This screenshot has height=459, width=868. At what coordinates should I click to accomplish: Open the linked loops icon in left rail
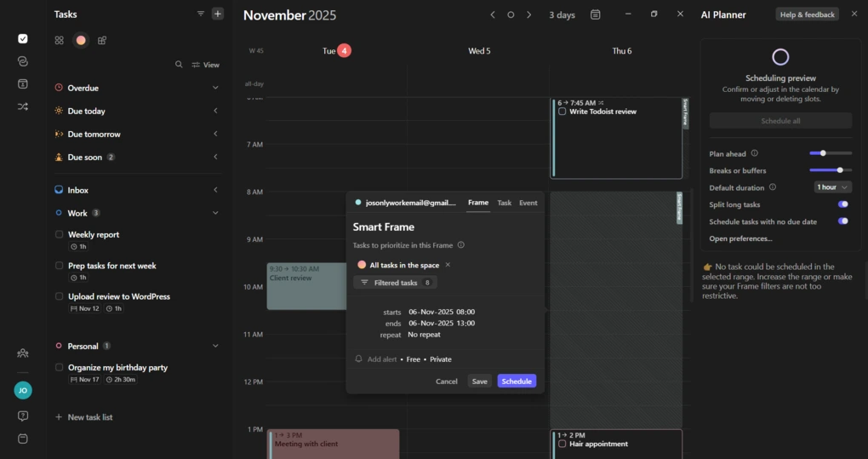point(23,61)
